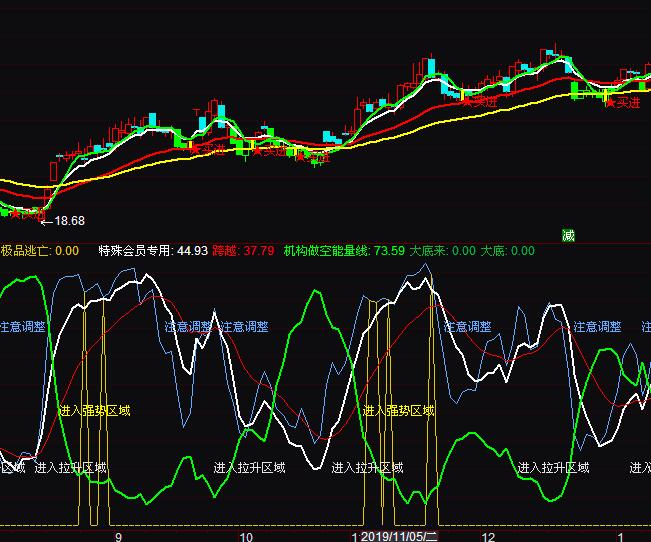Click the 2019/11/05 date cursor label
Viewport: 651px width, 542px height.
pos(399,536)
